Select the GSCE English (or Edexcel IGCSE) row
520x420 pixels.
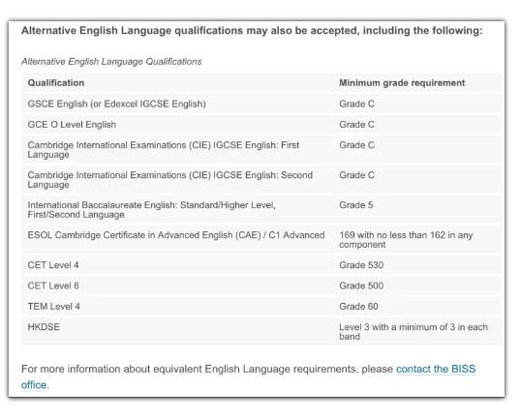tap(261, 104)
